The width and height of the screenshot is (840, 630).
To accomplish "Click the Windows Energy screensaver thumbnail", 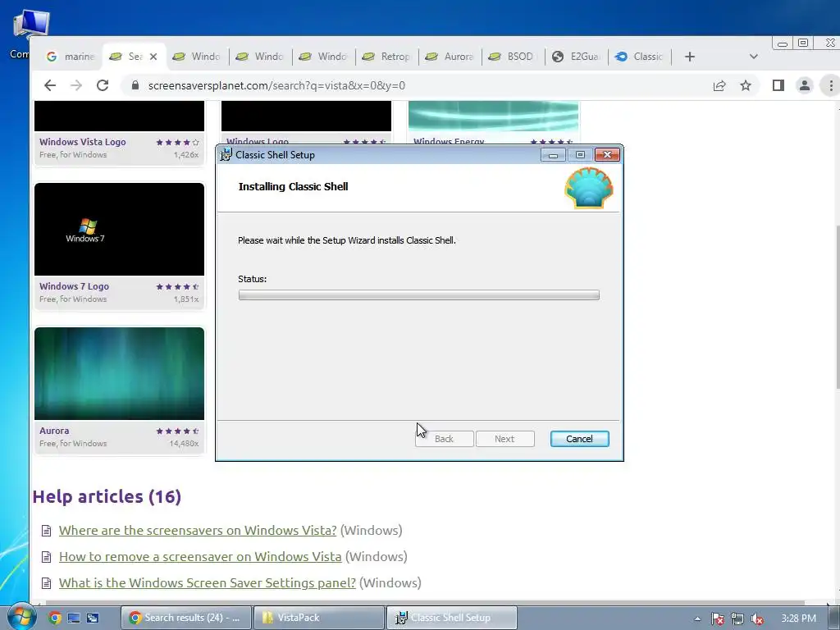I will pos(493,116).
